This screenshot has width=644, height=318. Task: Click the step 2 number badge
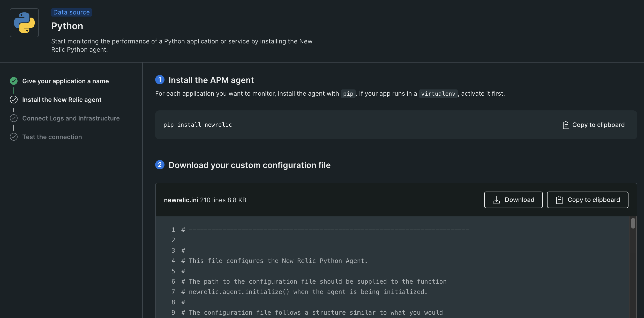tap(160, 165)
